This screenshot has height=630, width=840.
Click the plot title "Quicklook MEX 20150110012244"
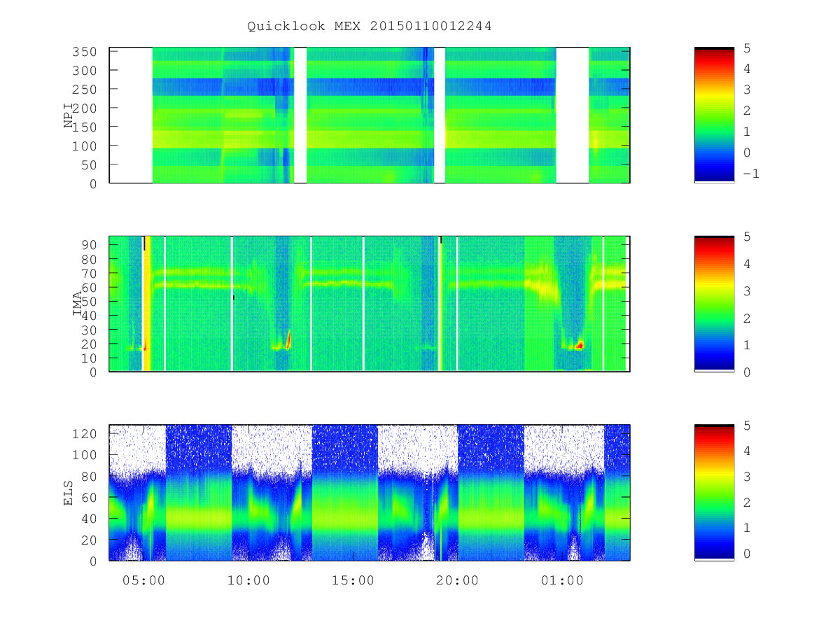tap(369, 26)
